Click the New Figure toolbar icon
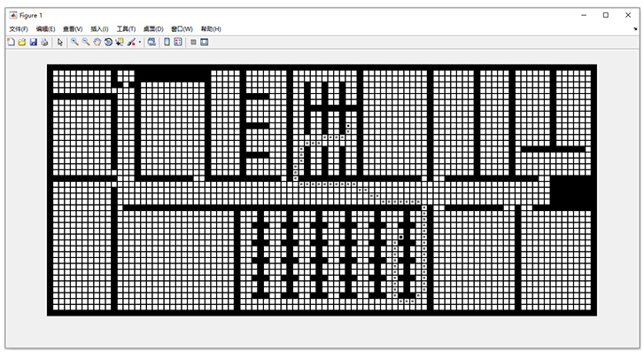644x352 pixels. pyautogui.click(x=12, y=42)
